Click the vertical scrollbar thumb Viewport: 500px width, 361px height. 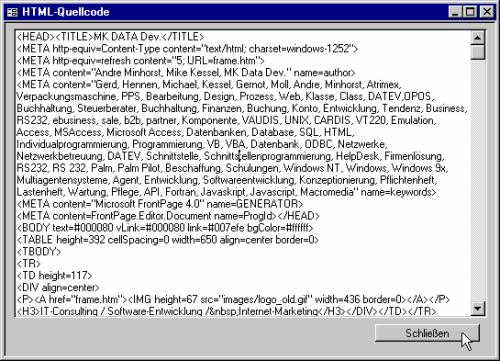[x=478, y=52]
